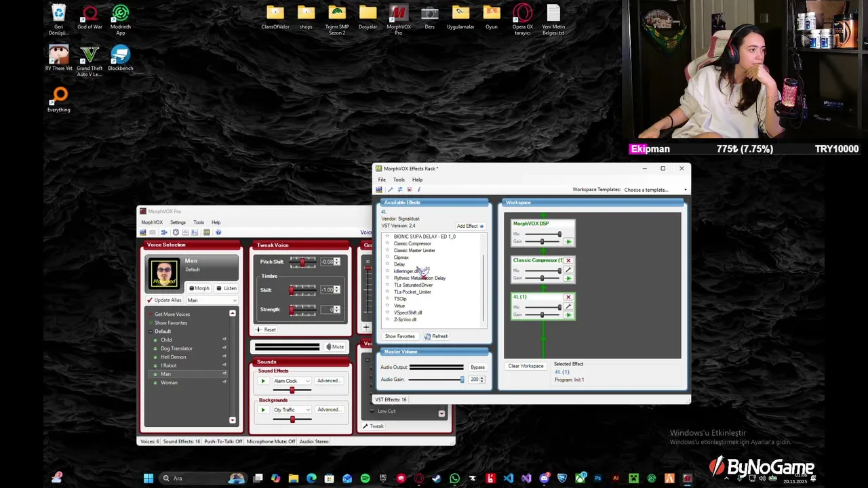Open voice alias dropdown showing Man
The height and width of the screenshot is (488, 868).
click(212, 300)
